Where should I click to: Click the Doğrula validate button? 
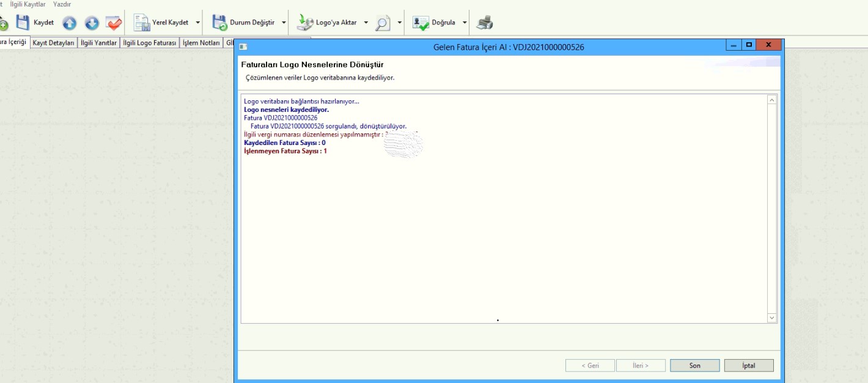coord(435,23)
